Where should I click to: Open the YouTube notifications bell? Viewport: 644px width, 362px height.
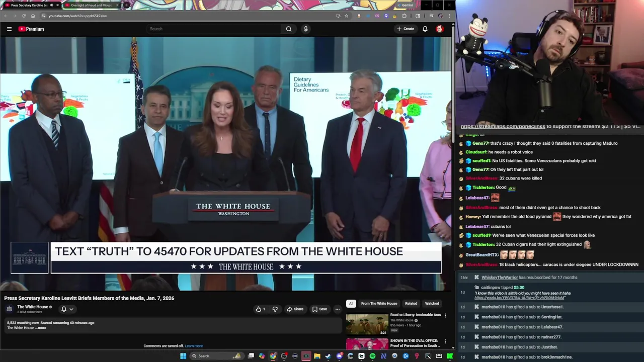click(425, 29)
